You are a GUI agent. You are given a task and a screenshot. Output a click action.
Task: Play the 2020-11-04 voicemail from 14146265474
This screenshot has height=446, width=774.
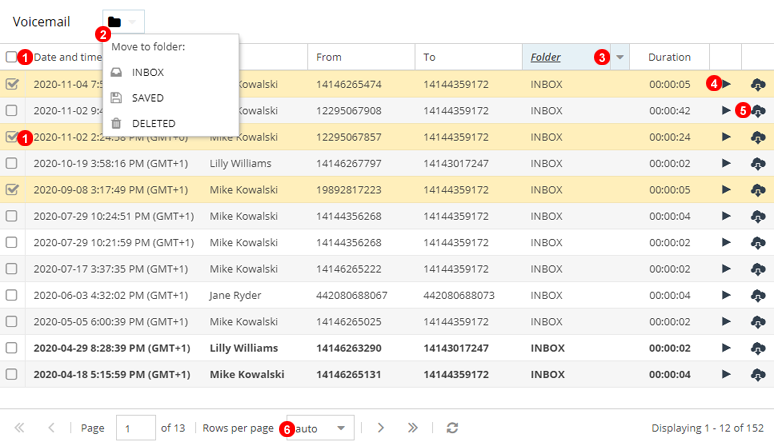click(726, 84)
